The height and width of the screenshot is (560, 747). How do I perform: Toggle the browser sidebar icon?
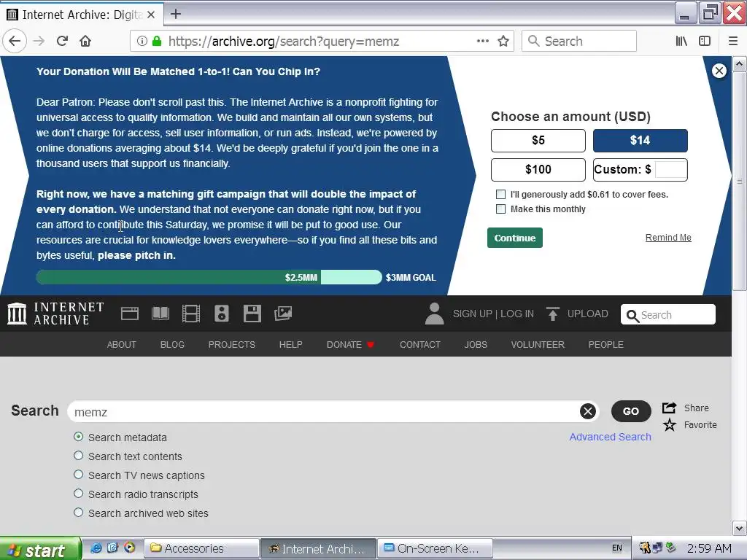[705, 41]
